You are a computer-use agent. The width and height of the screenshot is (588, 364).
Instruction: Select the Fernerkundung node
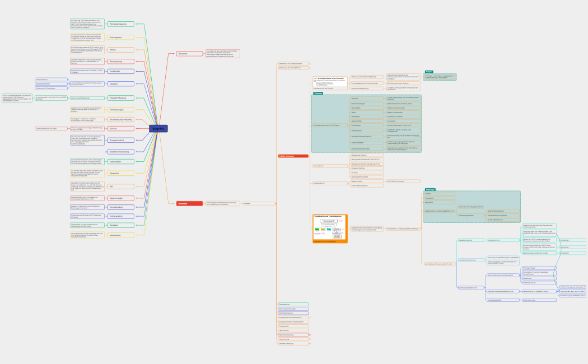point(120,207)
